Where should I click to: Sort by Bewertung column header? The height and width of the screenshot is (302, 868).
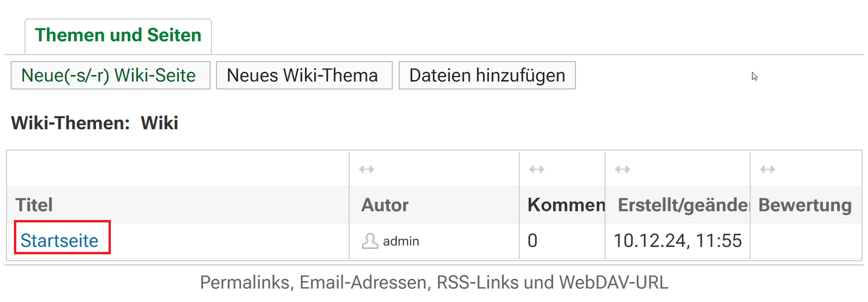point(805,205)
